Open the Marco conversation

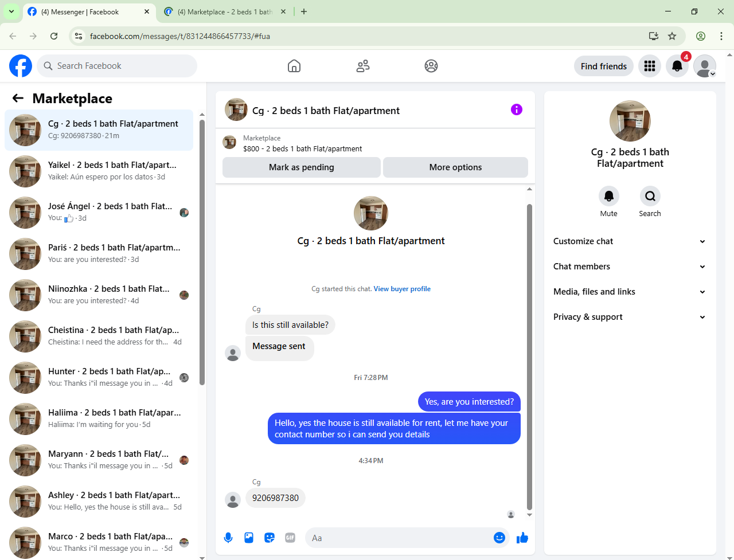(x=99, y=543)
